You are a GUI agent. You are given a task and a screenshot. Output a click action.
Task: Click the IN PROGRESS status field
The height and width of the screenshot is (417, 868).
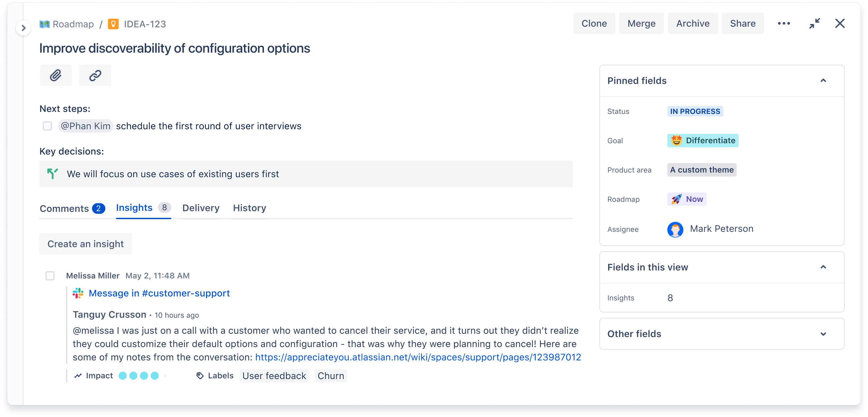(695, 111)
